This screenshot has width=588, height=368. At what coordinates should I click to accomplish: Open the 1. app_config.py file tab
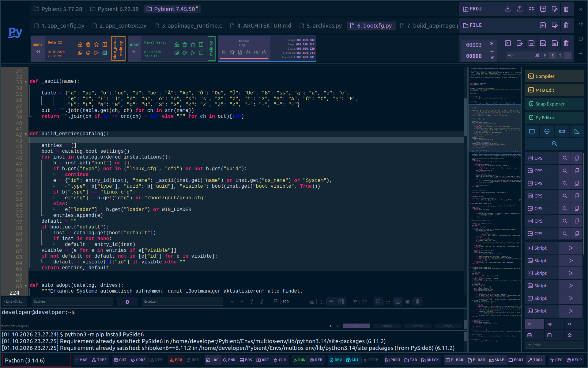click(x=59, y=26)
